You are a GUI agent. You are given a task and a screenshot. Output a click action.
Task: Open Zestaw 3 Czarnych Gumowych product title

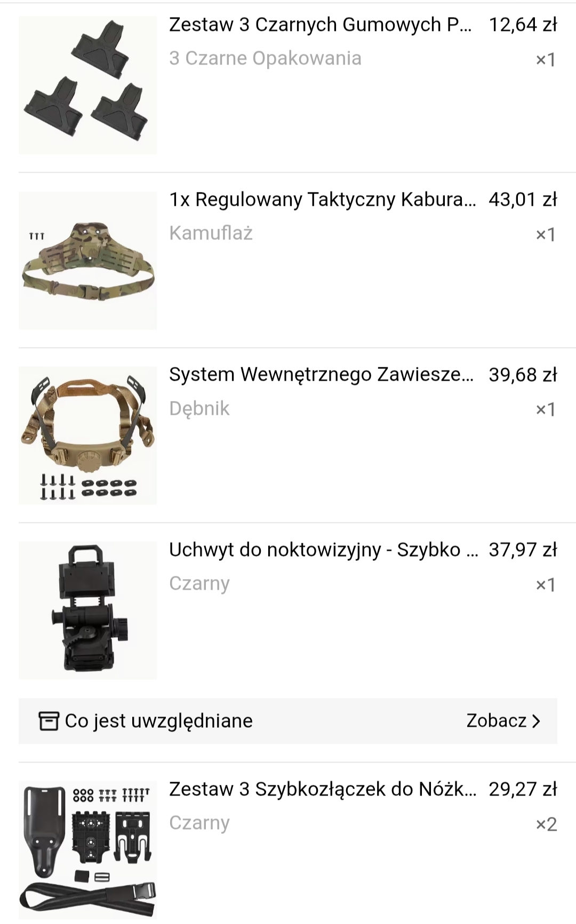tap(321, 25)
